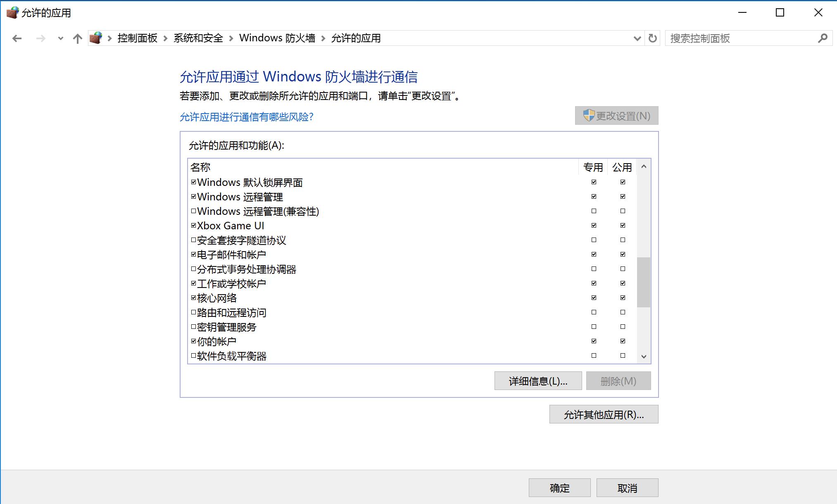Click the back navigation arrow
This screenshot has height=504, width=837.
[17, 38]
